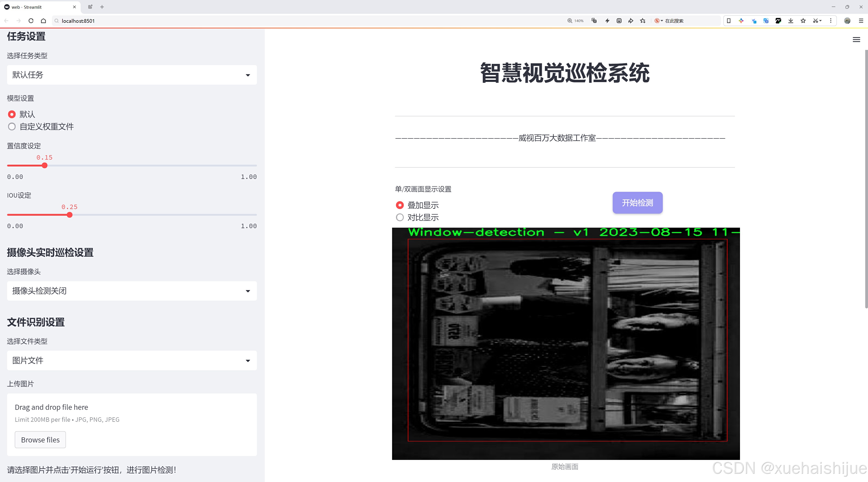
Task: Select the 默认 model radio button
Action: 12,114
